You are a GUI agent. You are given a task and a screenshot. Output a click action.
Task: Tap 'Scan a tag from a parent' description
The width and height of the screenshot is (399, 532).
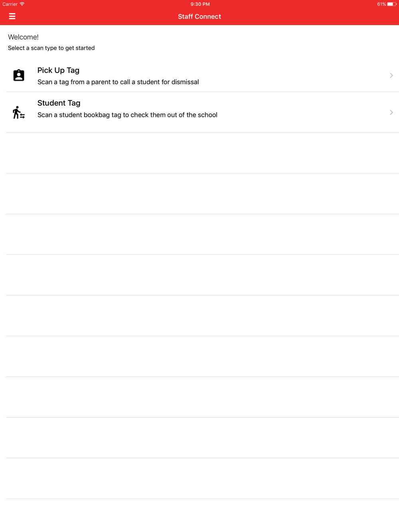118,82
